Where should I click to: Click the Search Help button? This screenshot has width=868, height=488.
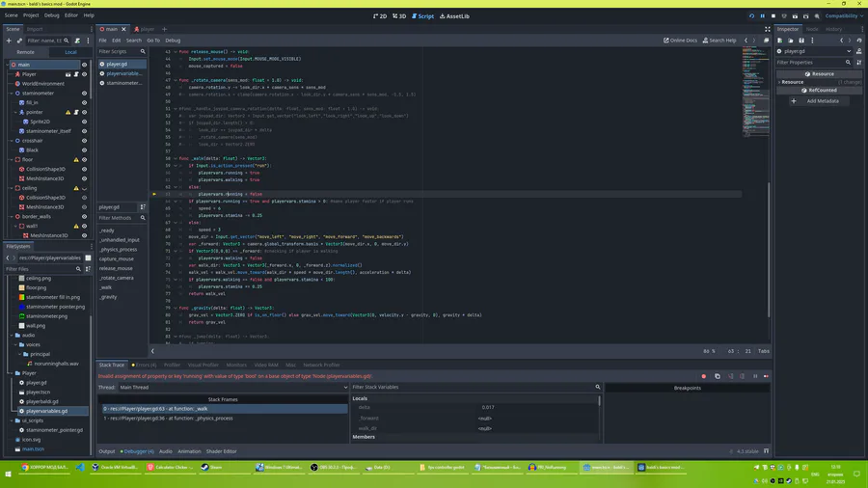coord(719,41)
